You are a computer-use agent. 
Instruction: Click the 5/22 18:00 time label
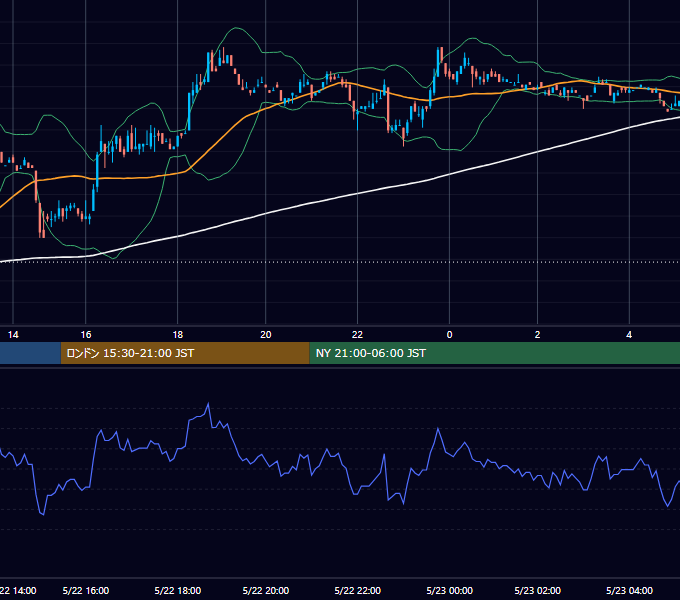178,590
